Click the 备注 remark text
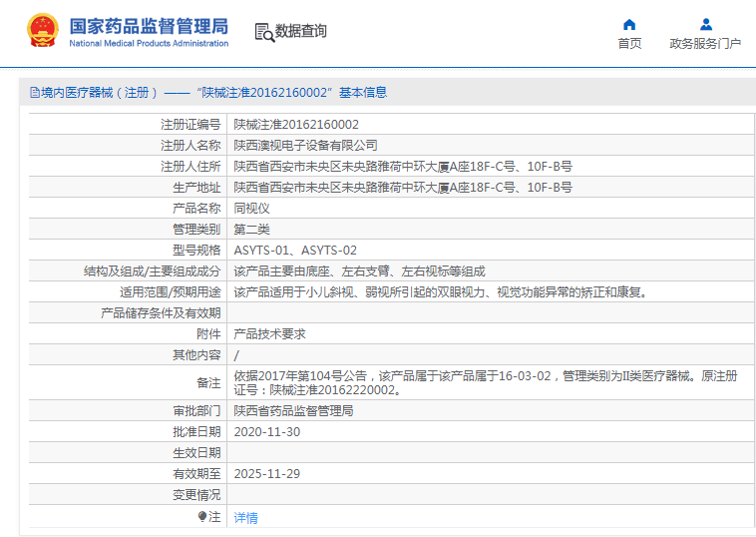Image resolution: width=756 pixels, height=537 pixels. tap(486, 382)
